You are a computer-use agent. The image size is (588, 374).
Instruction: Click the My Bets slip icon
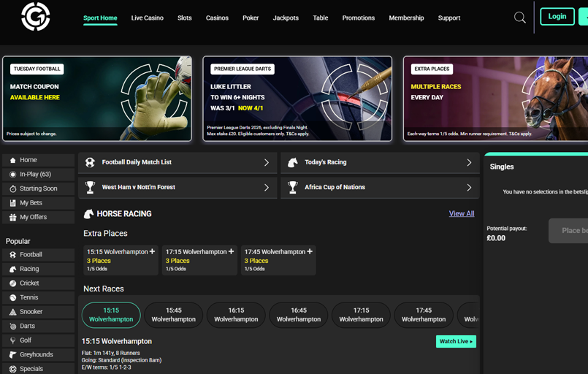[x=12, y=203]
